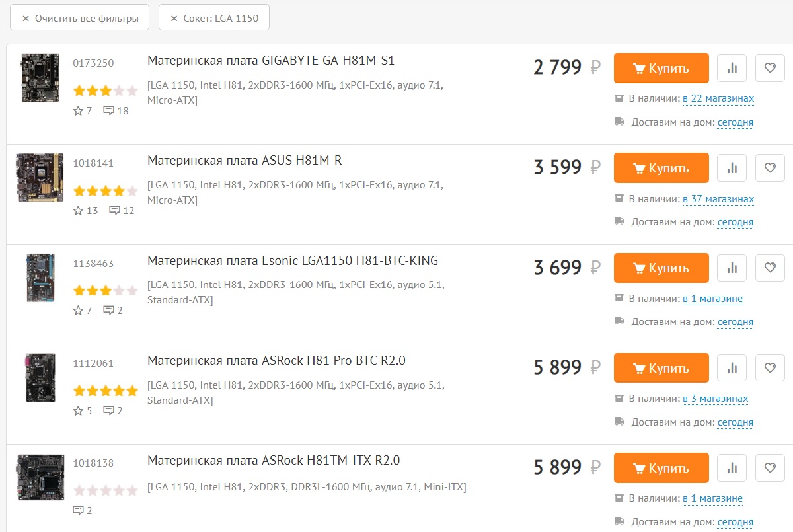Add Esonic H81-BTC-KING to favorites heart
Screen dimensions: 793x532
pos(770,268)
